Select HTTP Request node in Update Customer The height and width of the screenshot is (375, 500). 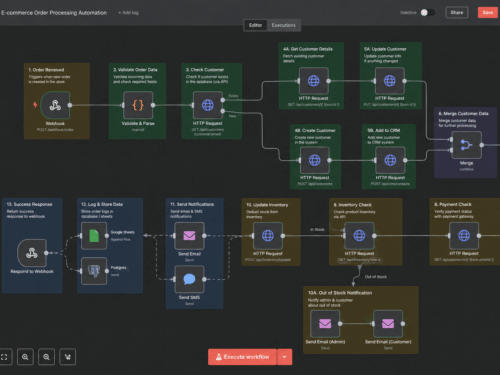389,81
